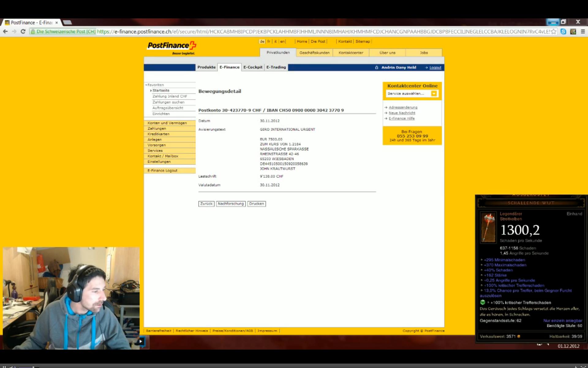
Task: Switch language to fr
Action: click(x=269, y=41)
